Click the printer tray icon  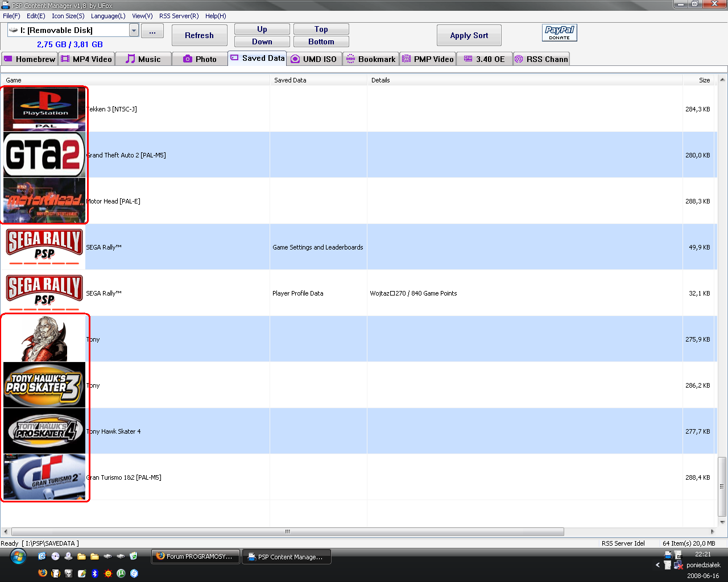point(668,555)
